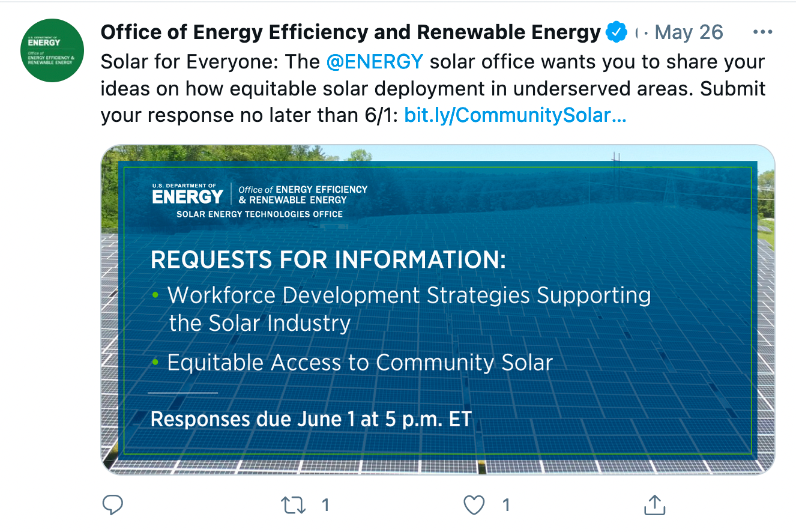Open the three-dot more options menu

click(x=762, y=32)
